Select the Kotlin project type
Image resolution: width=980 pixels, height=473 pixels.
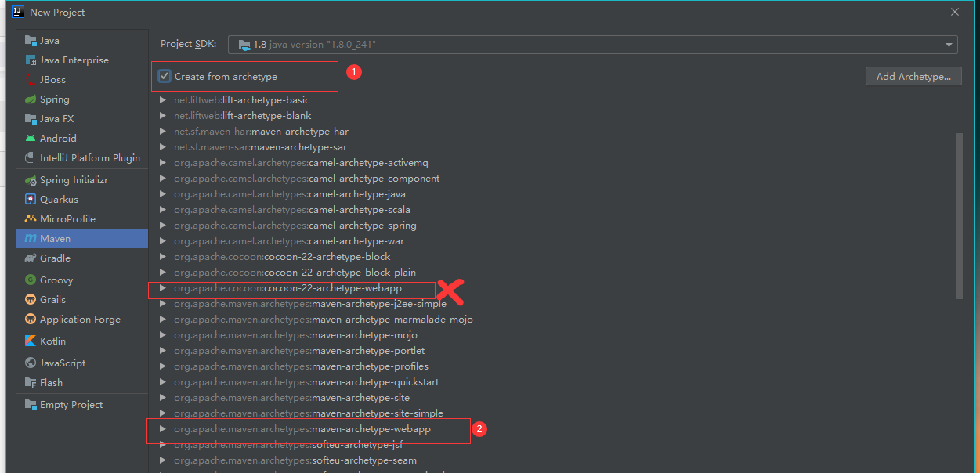pyautogui.click(x=82, y=341)
